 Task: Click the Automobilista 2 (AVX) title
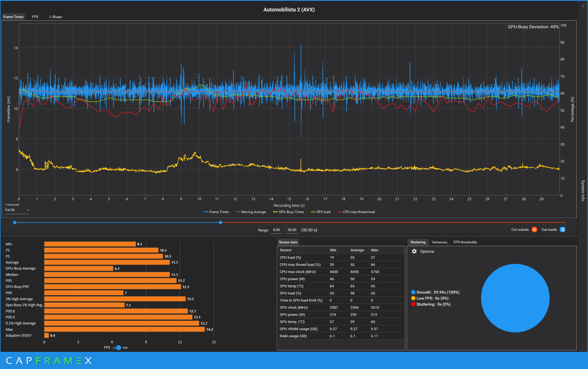pos(289,10)
